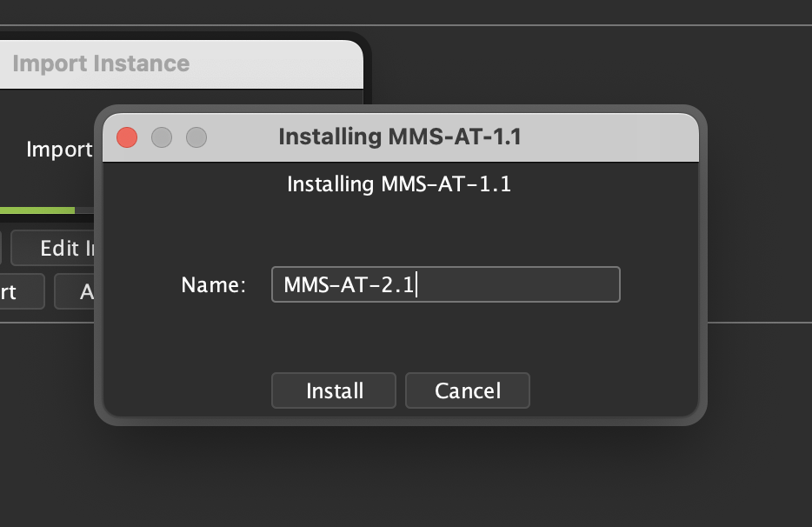
Task: Click the green progress bar
Action: pos(37,210)
